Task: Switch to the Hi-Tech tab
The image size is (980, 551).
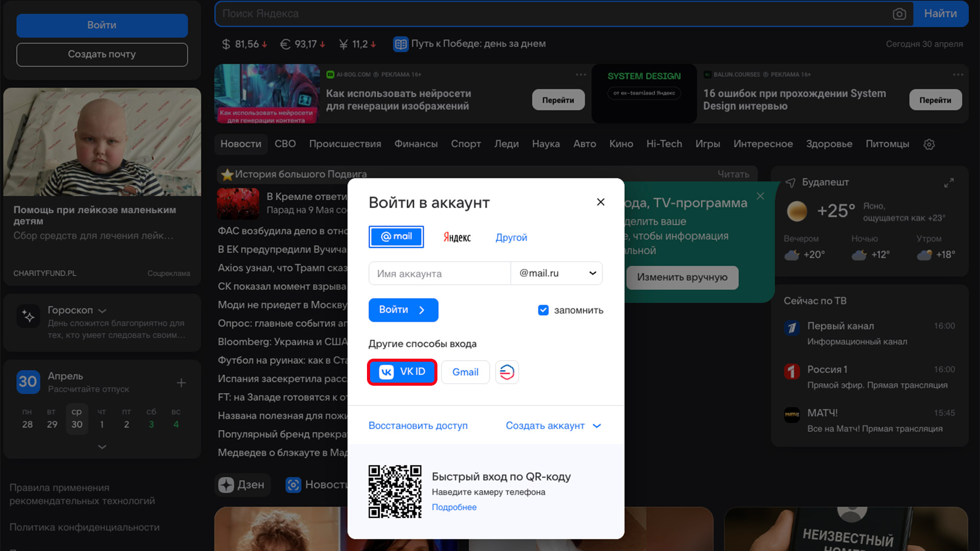Action: (x=664, y=144)
